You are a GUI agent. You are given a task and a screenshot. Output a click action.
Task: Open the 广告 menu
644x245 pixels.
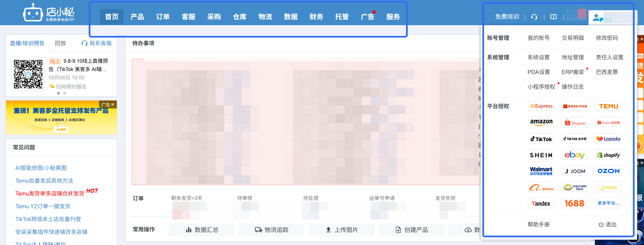pos(367,17)
